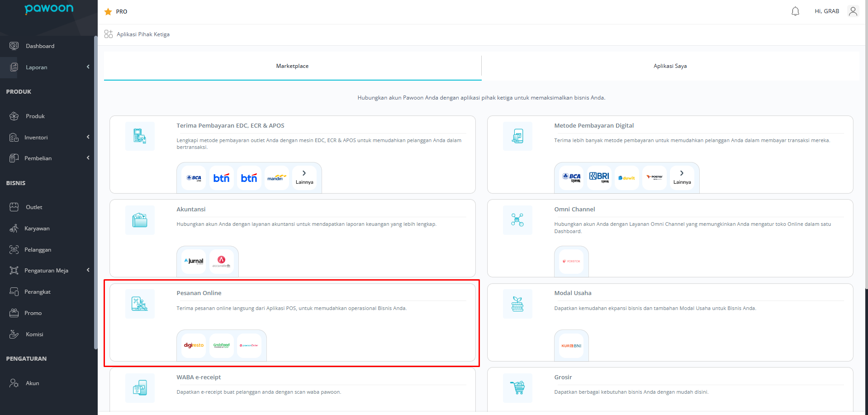Switch to the Aplikasi Saya tab
The height and width of the screenshot is (415, 868).
click(x=670, y=66)
